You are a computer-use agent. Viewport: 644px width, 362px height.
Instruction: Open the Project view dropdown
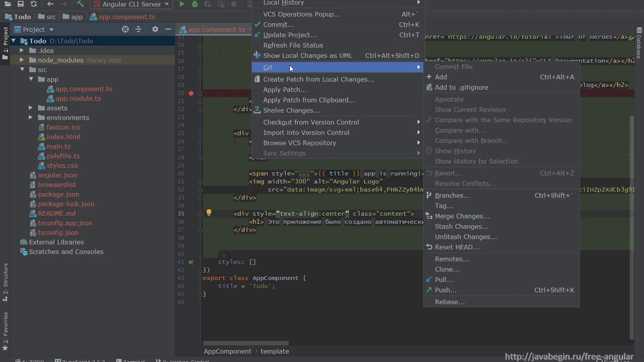34,29
